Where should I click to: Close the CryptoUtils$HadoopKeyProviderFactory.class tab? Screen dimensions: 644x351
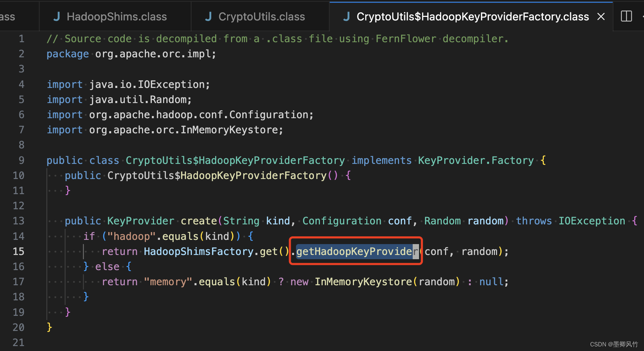click(601, 16)
